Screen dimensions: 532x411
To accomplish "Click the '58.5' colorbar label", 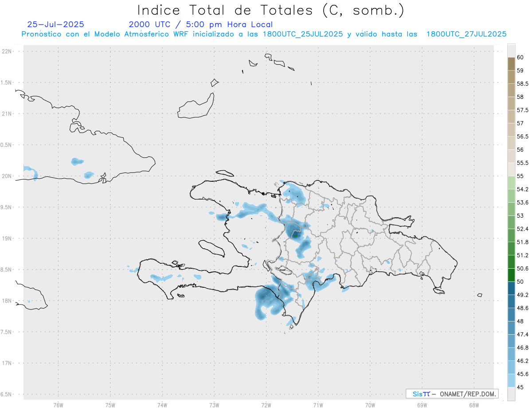I will 523,84.
